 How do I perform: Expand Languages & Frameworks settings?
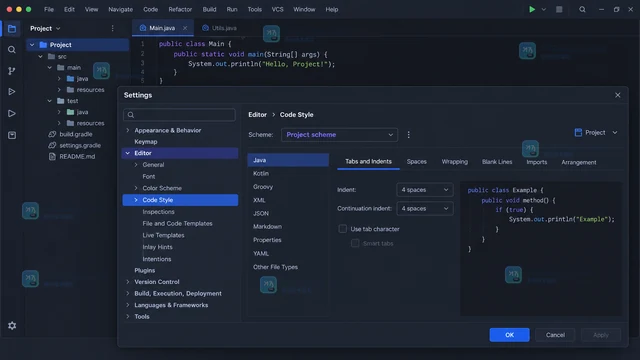(128, 305)
